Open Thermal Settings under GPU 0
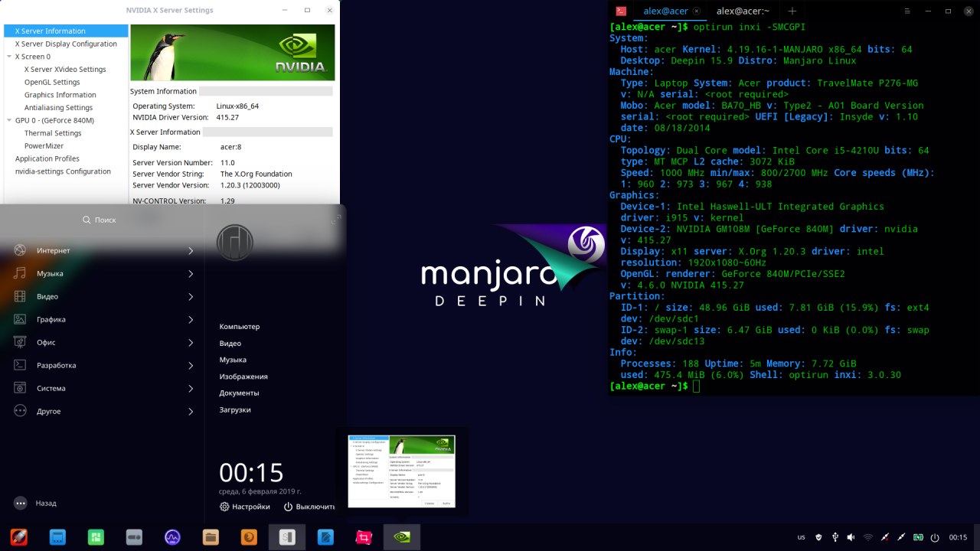Image resolution: width=980 pixels, height=551 pixels. [53, 133]
